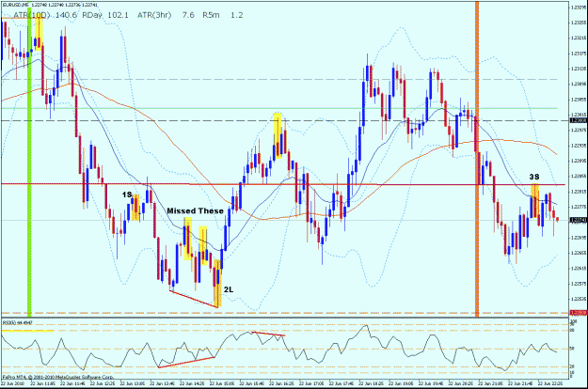This screenshot has width=588, height=389.
Task: Select the yellow highlight under 3S
Action: click(x=534, y=201)
